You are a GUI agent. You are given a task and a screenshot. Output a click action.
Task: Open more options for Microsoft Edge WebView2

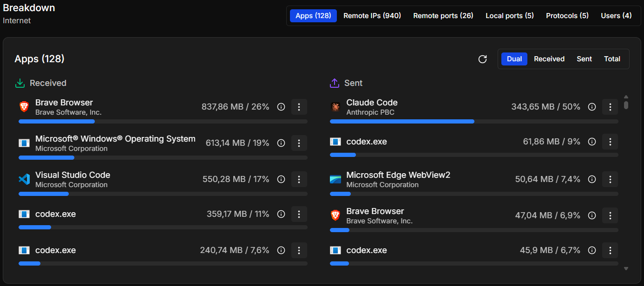coord(610,179)
